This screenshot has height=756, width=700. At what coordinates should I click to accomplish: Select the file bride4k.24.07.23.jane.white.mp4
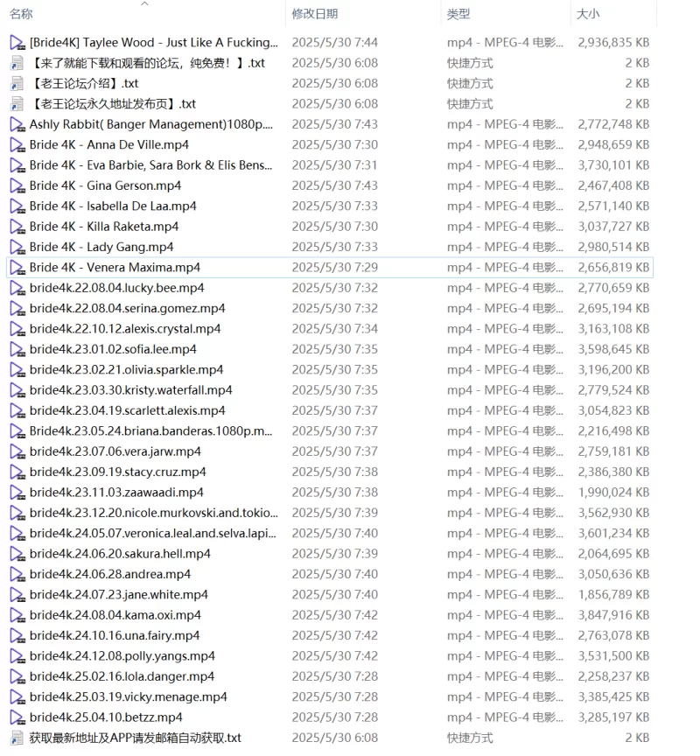point(118,595)
